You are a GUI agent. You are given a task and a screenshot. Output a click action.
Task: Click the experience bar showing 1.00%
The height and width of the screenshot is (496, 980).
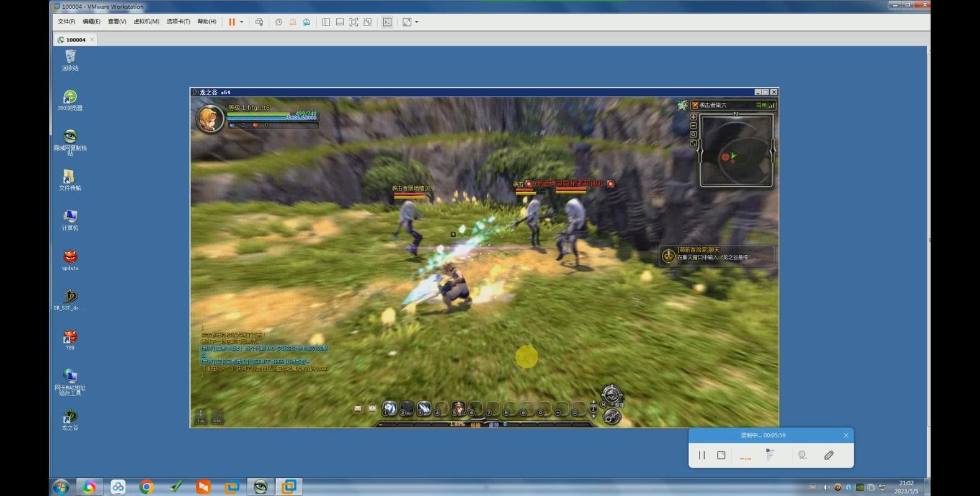tap(457, 424)
